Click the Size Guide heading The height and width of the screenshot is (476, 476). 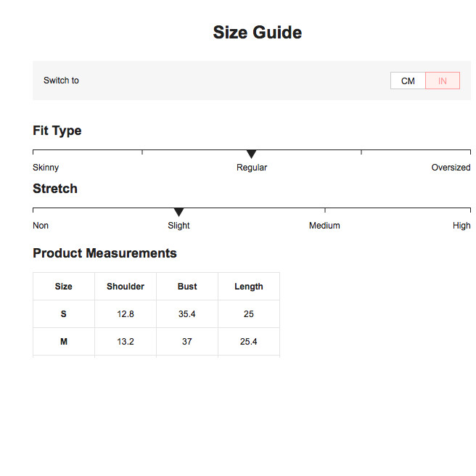tap(258, 32)
